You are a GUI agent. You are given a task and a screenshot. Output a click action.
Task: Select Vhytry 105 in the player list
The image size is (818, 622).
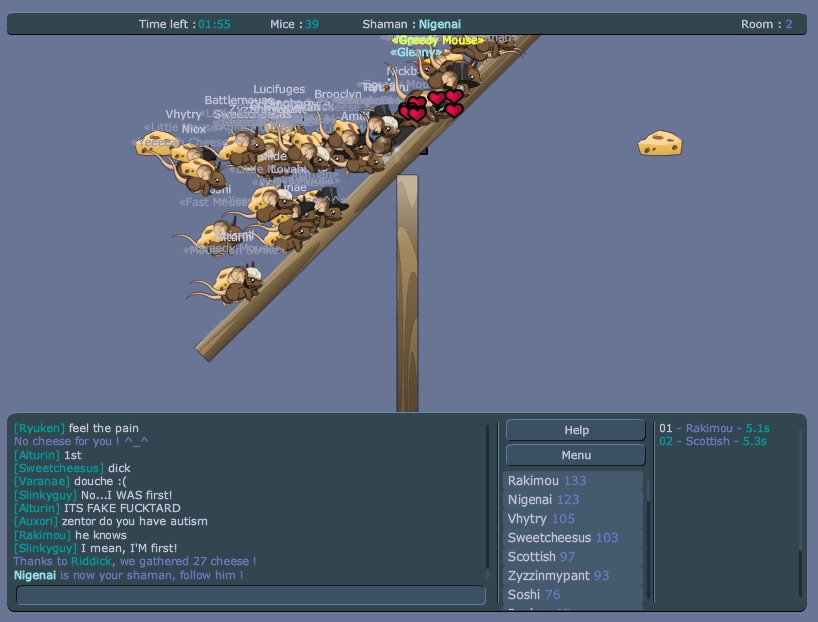pos(572,519)
